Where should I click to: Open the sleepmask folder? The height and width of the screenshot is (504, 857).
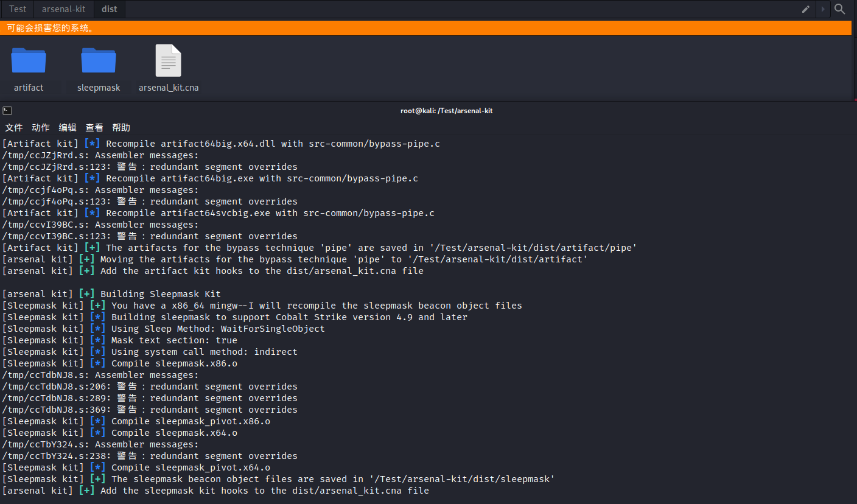pyautogui.click(x=99, y=61)
